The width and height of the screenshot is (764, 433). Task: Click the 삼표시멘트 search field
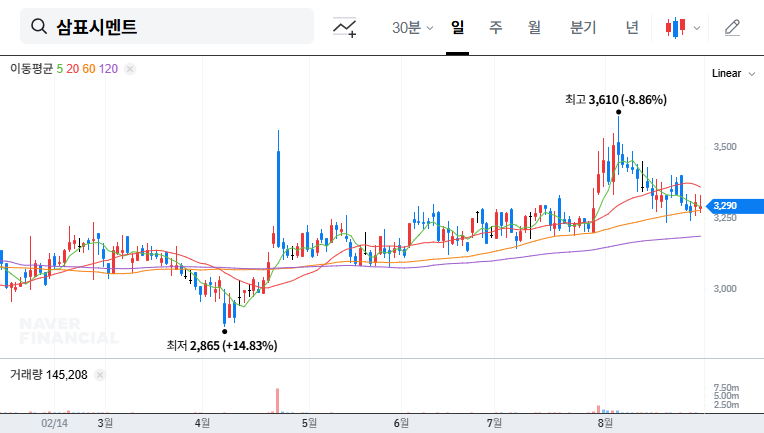(167, 26)
